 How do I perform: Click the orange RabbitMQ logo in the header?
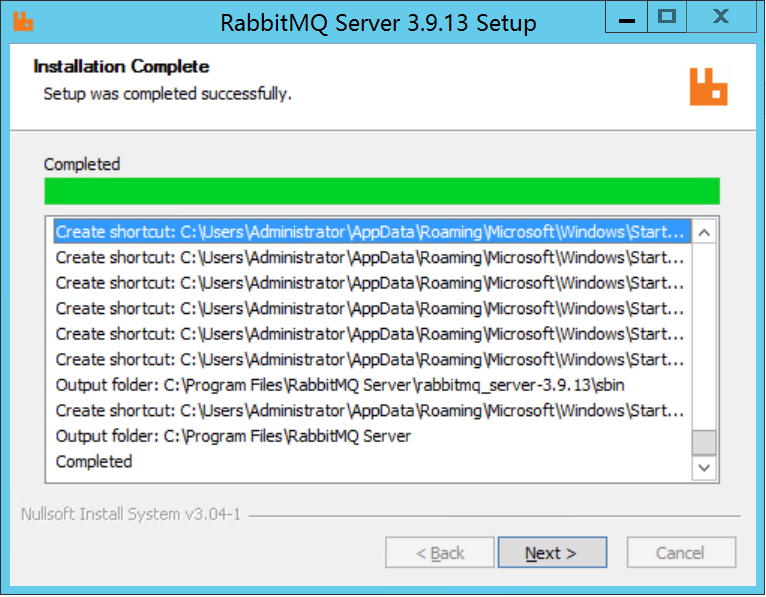708,86
